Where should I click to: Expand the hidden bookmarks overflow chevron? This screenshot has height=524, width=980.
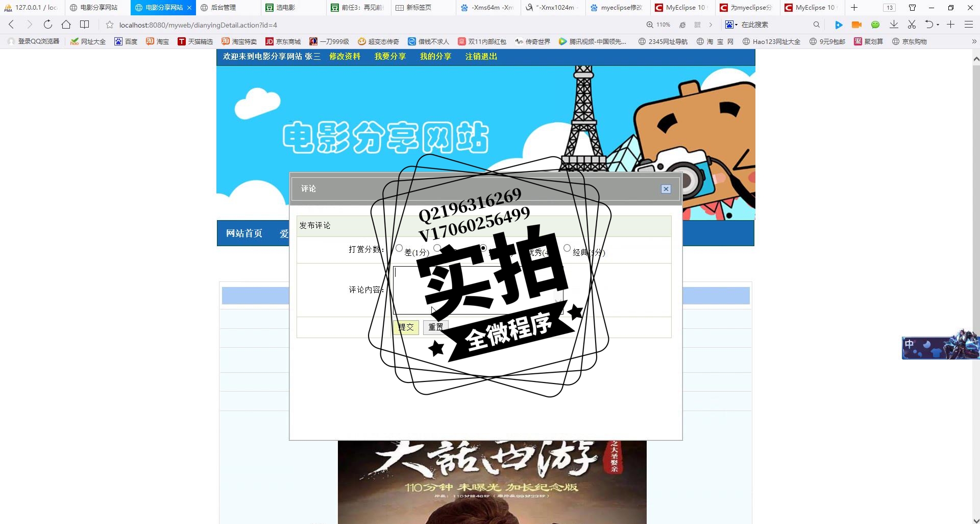coord(974,41)
